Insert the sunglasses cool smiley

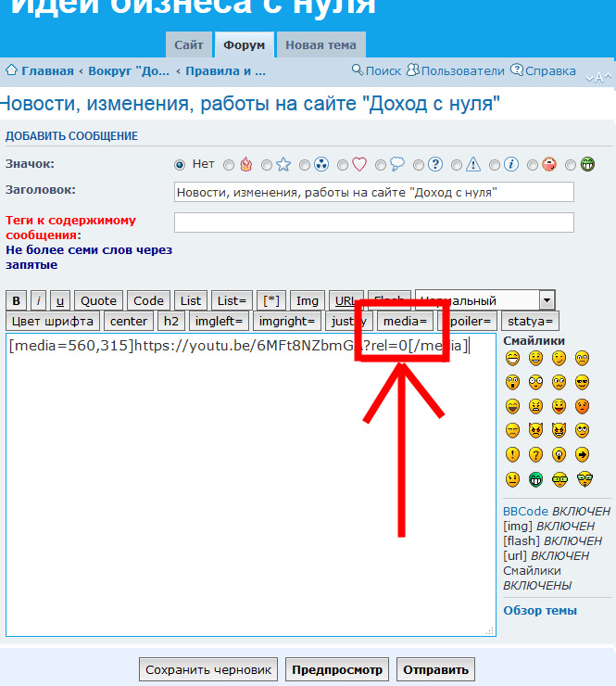582,382
